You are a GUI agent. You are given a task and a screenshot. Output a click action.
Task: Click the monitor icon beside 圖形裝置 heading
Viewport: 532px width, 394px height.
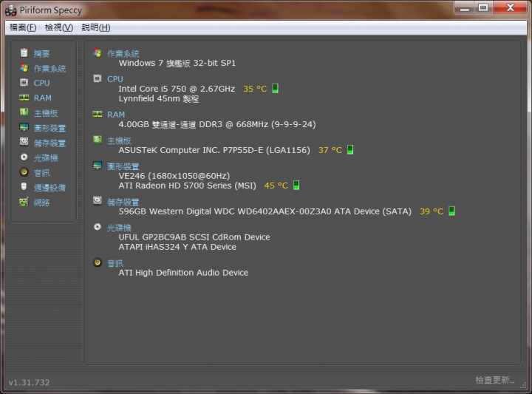(x=98, y=166)
